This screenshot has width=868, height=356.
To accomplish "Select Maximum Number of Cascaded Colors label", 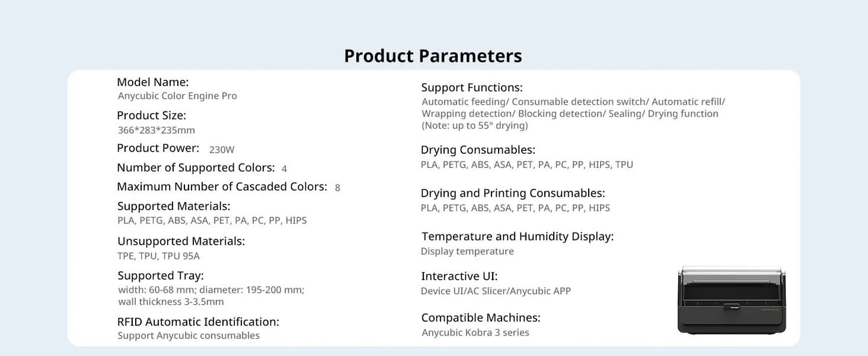I will pos(222,187).
